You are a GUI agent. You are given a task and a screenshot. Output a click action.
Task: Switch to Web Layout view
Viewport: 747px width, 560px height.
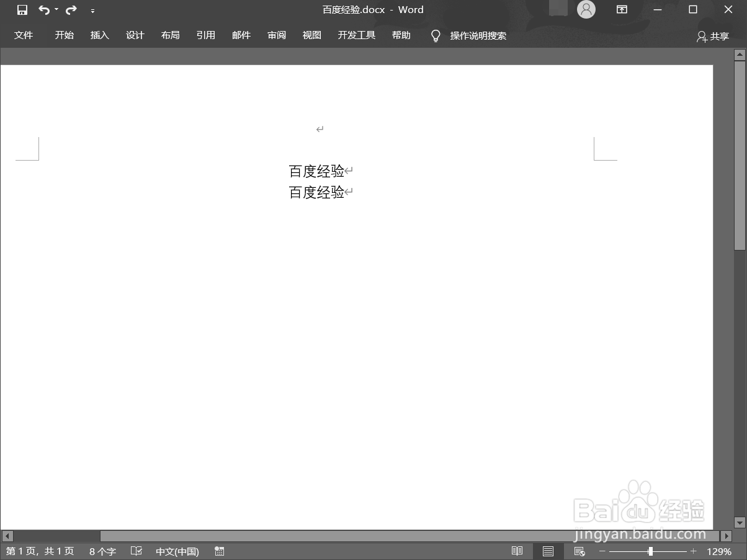579,551
